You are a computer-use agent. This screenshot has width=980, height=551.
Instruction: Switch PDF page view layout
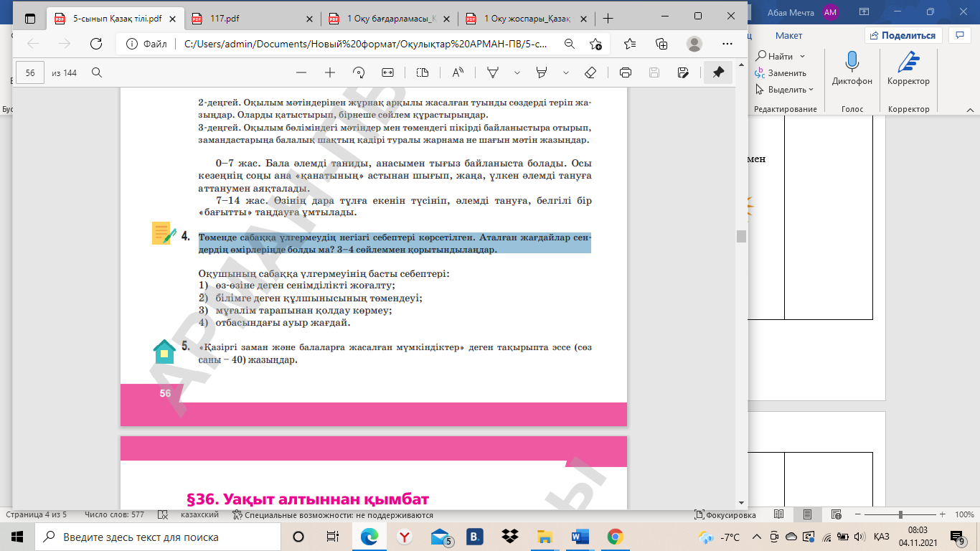(422, 72)
